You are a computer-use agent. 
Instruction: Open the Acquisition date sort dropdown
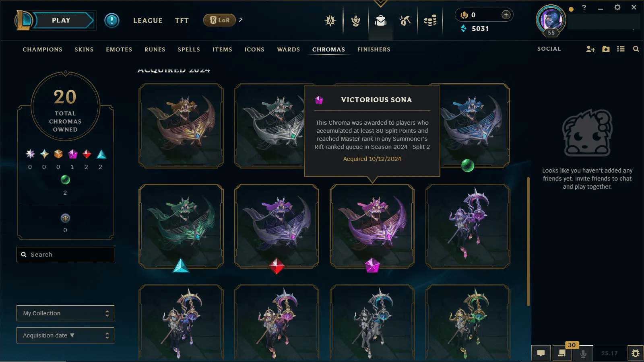coord(65,335)
